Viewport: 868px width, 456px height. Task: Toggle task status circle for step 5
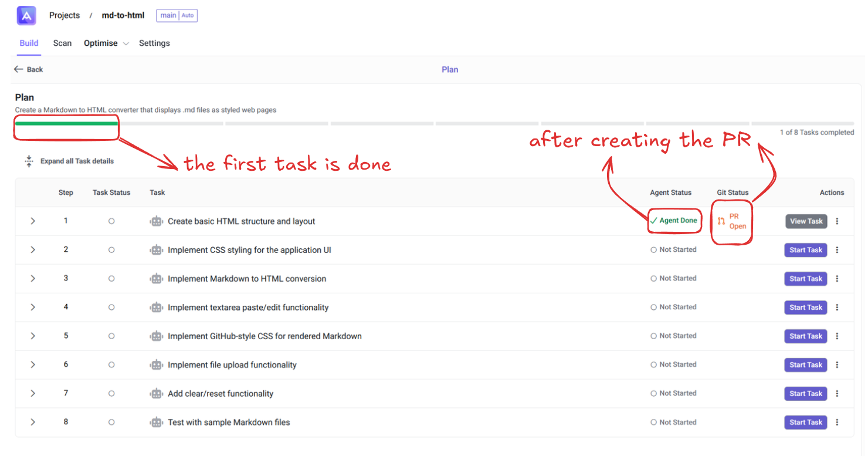click(111, 336)
